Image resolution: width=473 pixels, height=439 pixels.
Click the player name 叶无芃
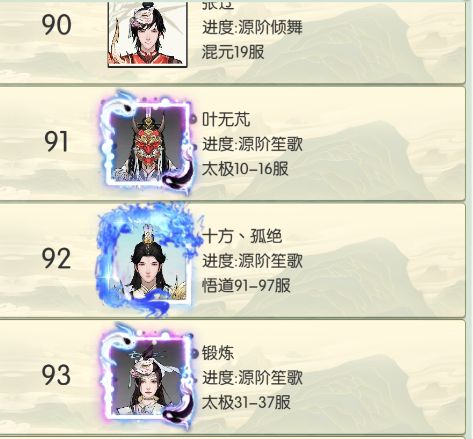pyautogui.click(x=226, y=119)
